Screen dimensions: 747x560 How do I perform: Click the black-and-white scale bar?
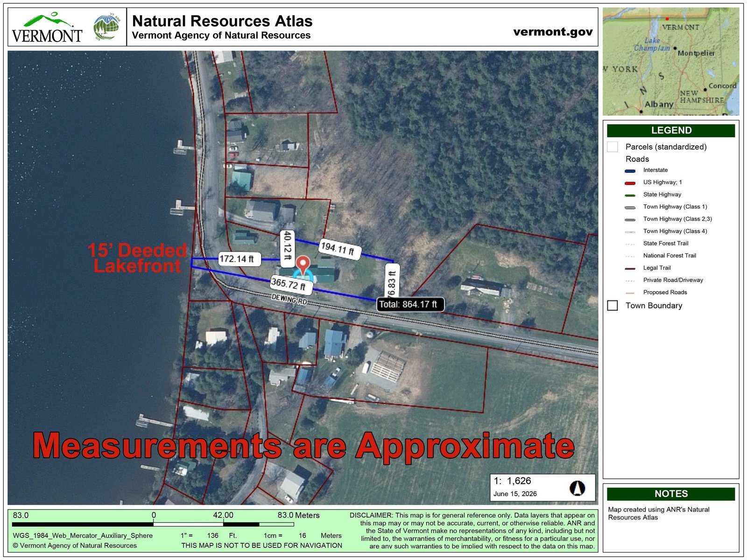point(154,525)
